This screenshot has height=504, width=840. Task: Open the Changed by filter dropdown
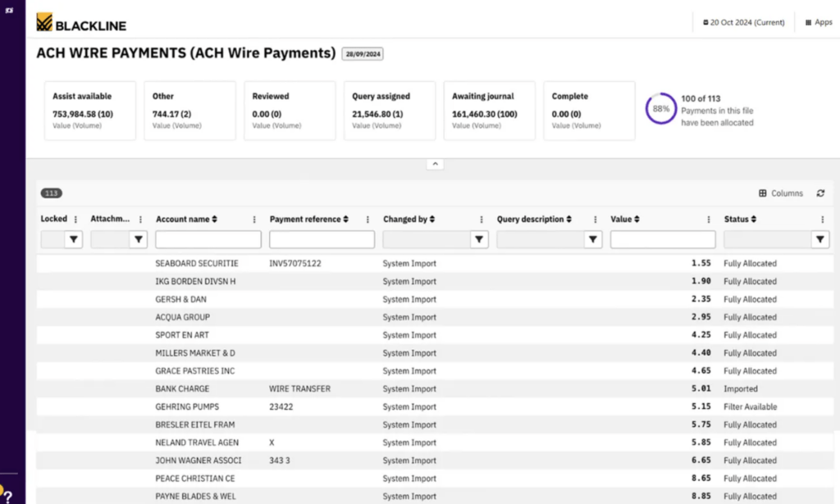[x=479, y=239]
